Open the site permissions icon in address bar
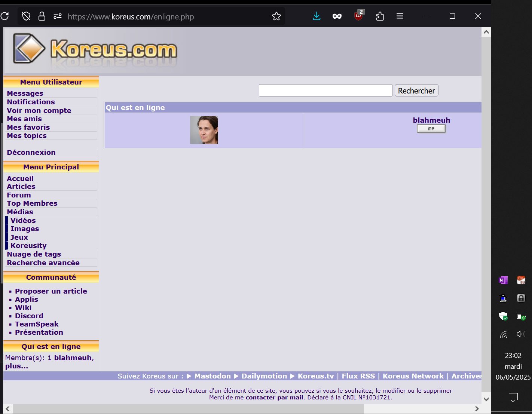The height and width of the screenshot is (414, 532). pos(58,16)
